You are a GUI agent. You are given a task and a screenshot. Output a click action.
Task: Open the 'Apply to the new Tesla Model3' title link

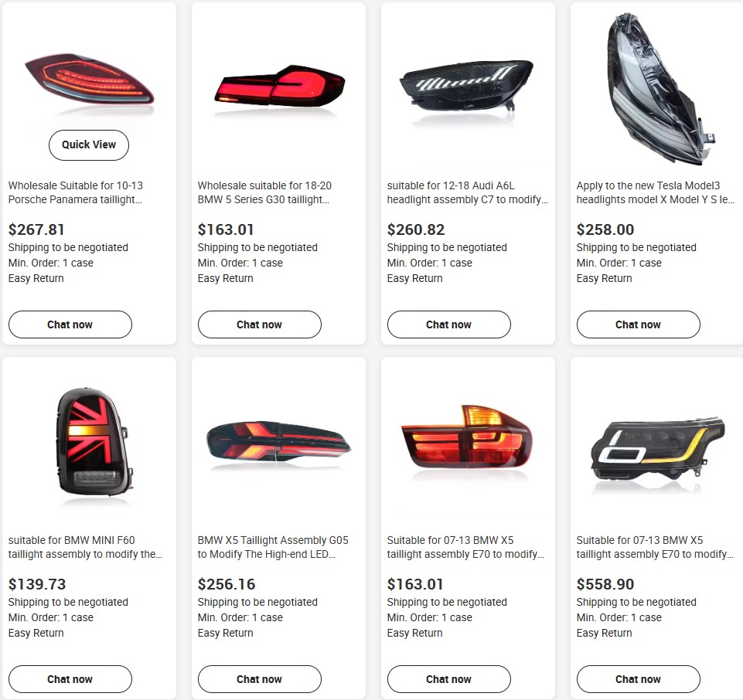656,192
